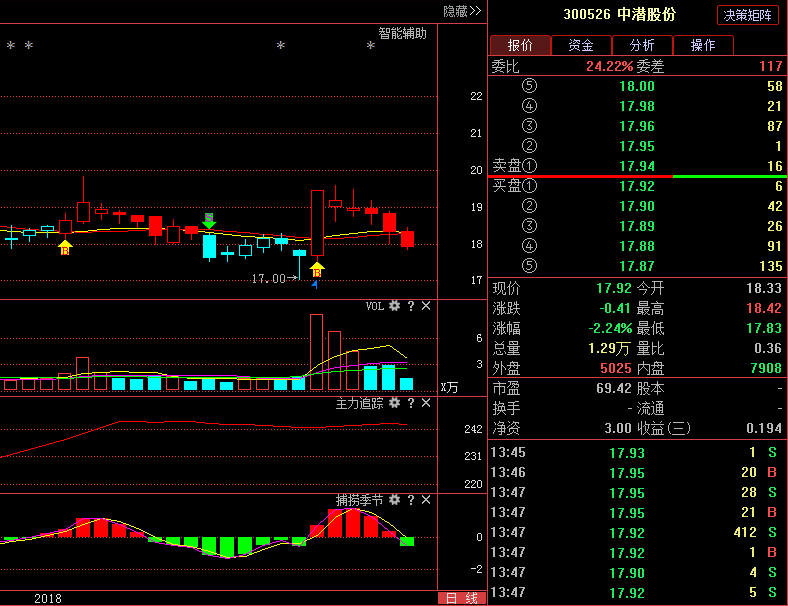
Task: Open VOL indicator settings gear
Action: pyautogui.click(x=395, y=306)
